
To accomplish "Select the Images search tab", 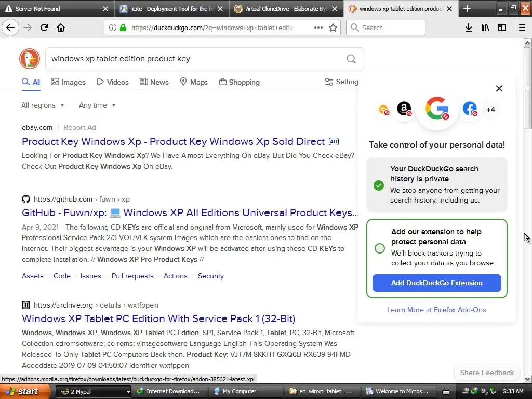I will (x=68, y=82).
